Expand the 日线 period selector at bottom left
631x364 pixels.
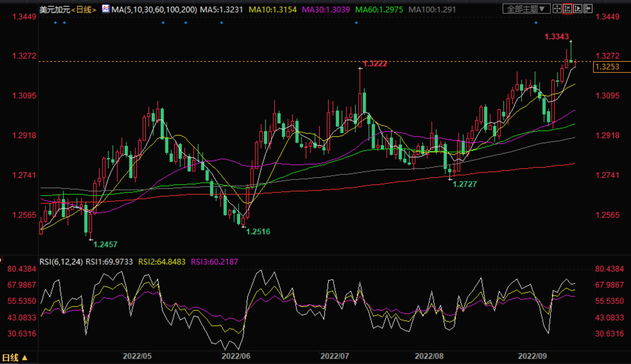tap(15, 358)
